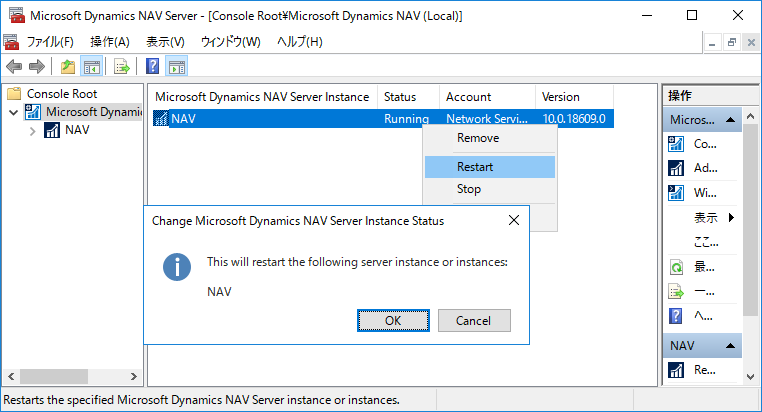762x412 pixels.
Task: Click the Network Servi... account cell
Action: coord(487,119)
